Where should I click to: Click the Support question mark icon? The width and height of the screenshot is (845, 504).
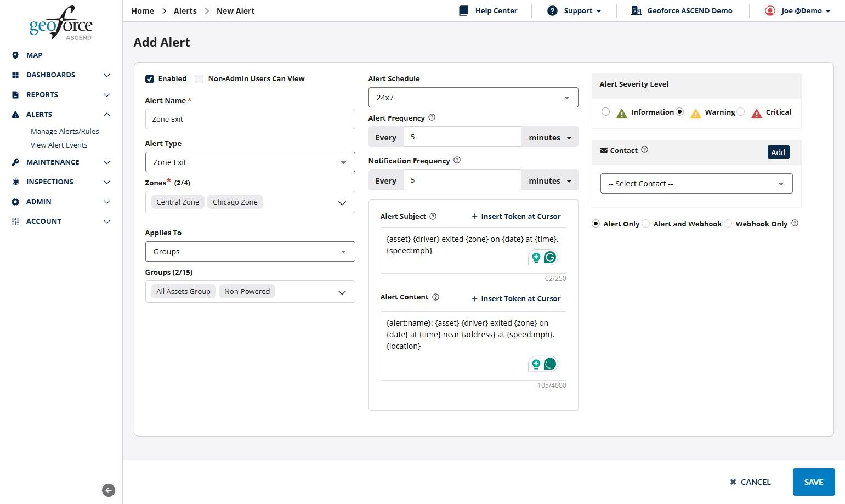tap(552, 11)
